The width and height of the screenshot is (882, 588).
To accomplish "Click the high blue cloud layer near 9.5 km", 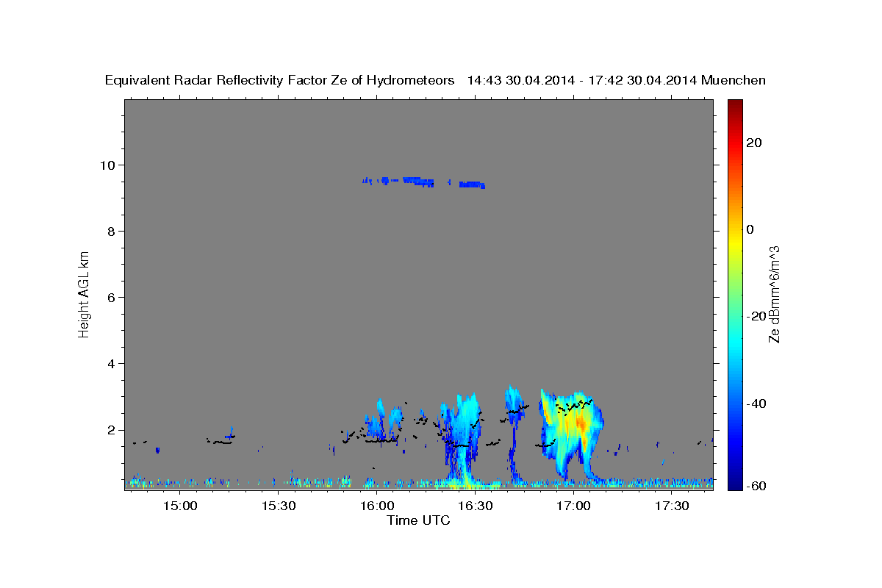I will [424, 182].
